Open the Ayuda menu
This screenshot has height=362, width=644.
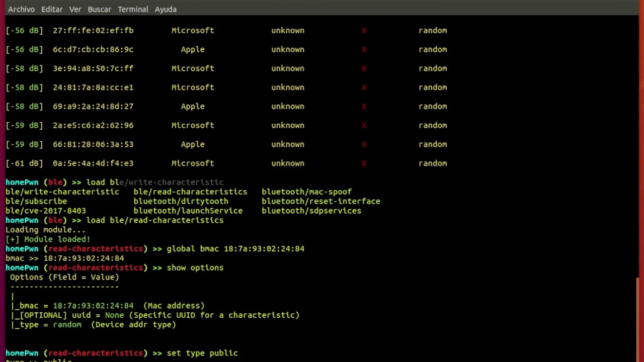coord(166,9)
